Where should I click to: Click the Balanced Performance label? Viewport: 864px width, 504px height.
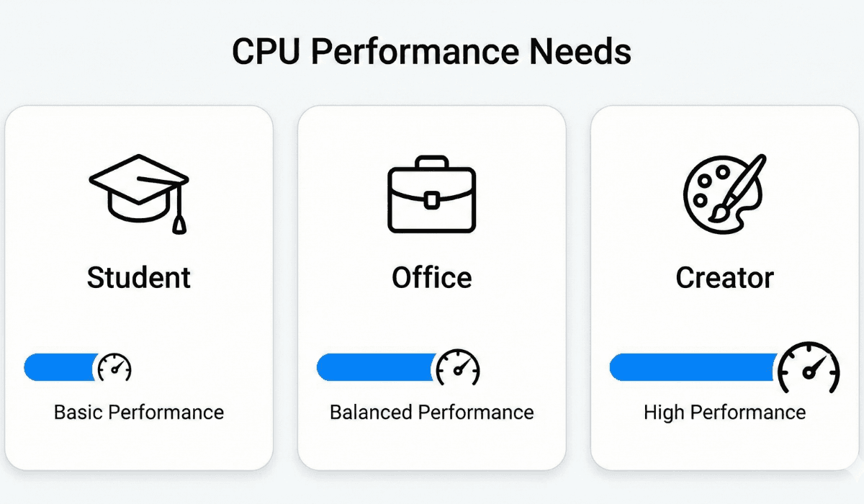432,413
